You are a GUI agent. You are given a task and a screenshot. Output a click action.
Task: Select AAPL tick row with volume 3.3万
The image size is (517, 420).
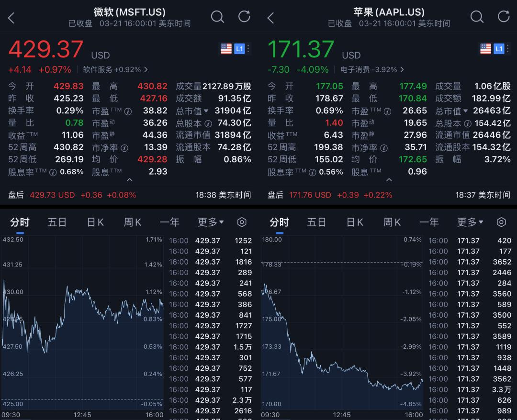470,390
